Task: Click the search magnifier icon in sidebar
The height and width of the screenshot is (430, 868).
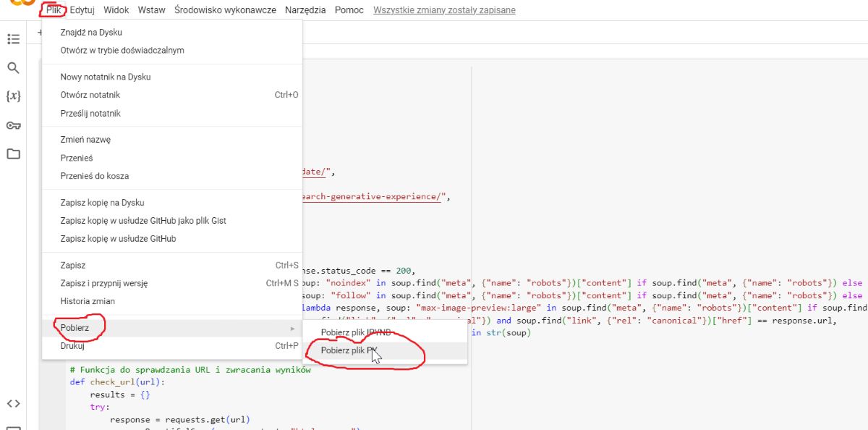Action: coord(13,68)
